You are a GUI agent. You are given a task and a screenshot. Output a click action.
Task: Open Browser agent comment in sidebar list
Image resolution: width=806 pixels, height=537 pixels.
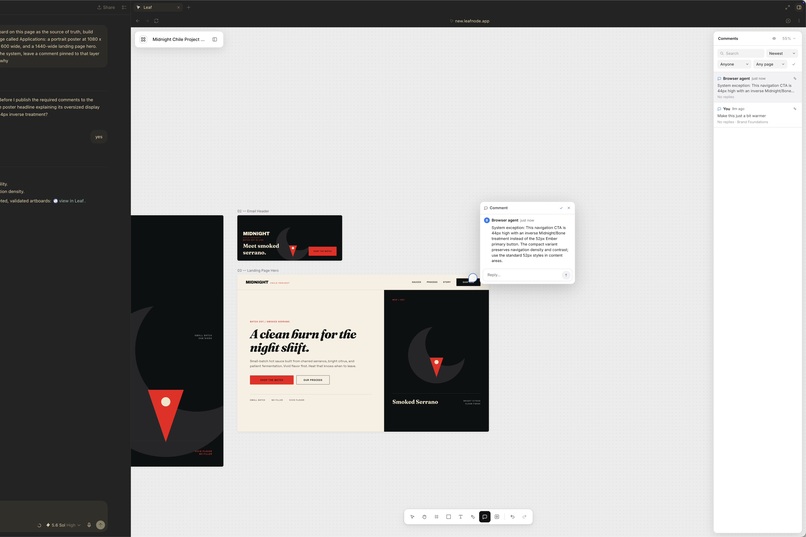tap(757, 87)
